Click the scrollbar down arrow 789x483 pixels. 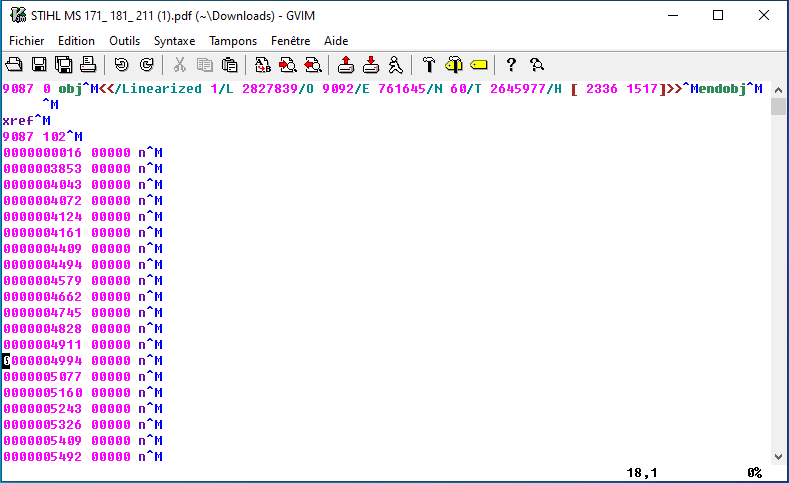pos(778,457)
